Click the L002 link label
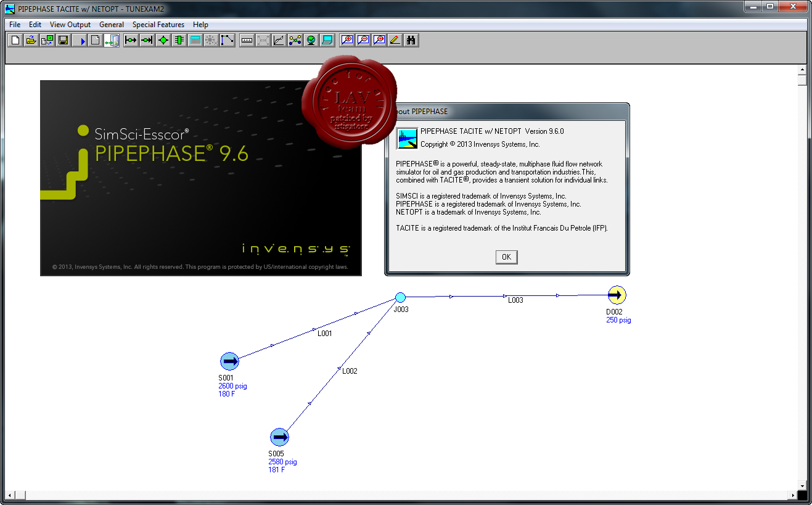Screen dimensions: 812x505 pyautogui.click(x=350, y=371)
